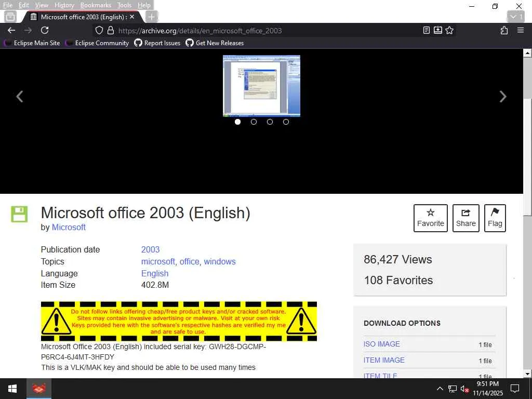Image resolution: width=532 pixels, height=399 pixels.
Task: Click the Office 2003 screenshot thumbnail
Action: click(261, 86)
